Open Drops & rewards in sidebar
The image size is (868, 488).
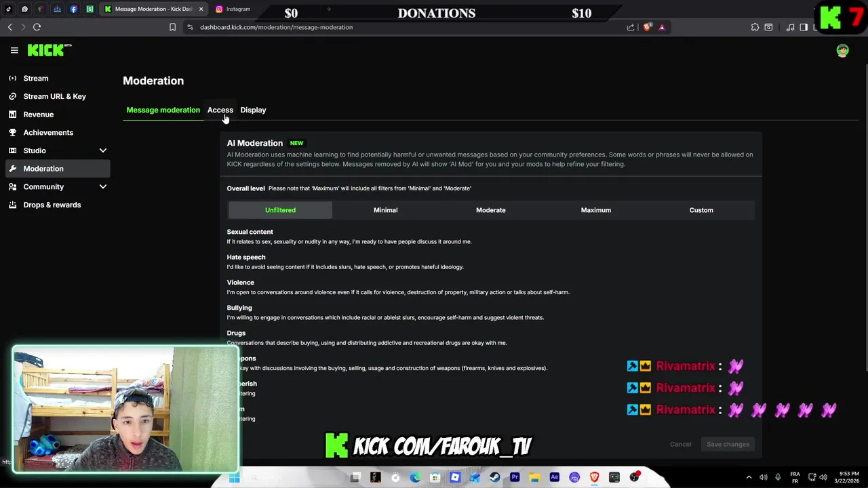point(57,205)
